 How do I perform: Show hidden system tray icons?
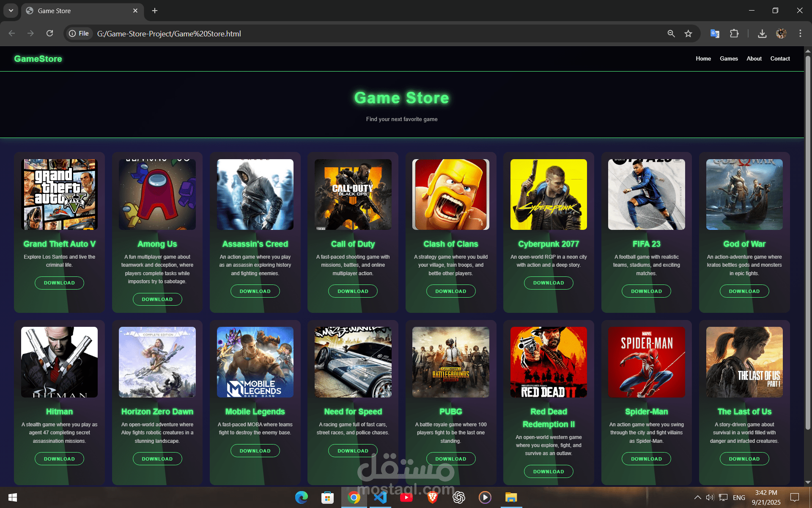pyautogui.click(x=698, y=497)
